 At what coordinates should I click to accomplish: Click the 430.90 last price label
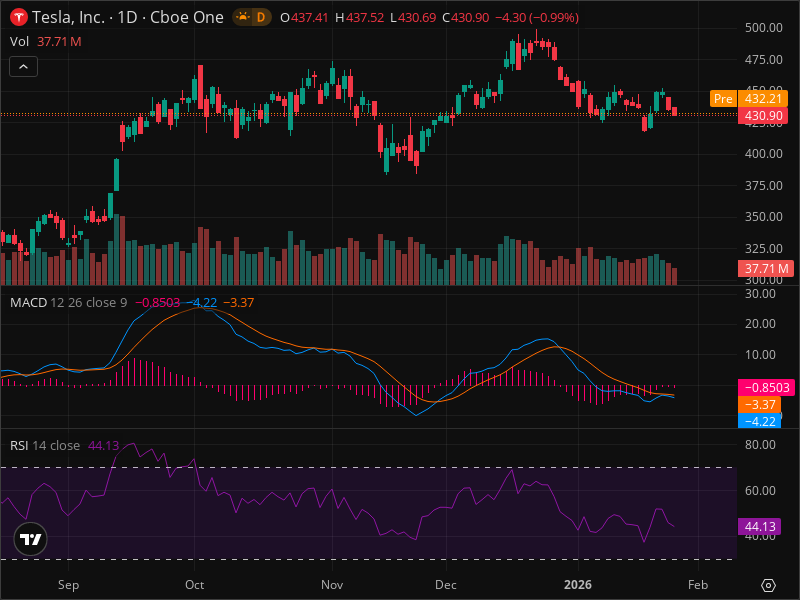coord(763,115)
